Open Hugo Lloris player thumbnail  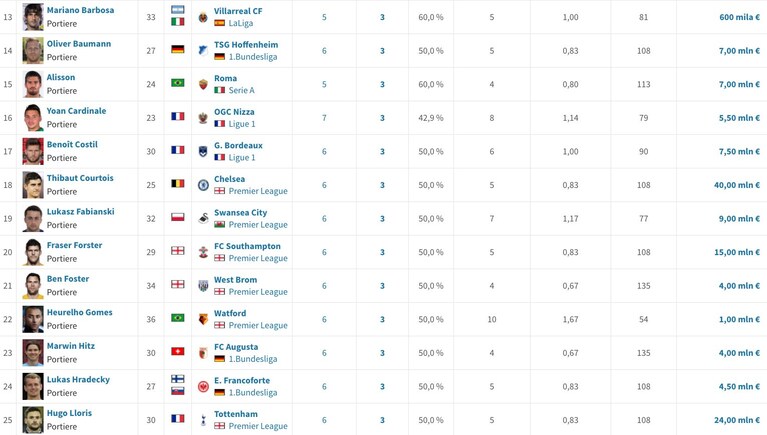pyautogui.click(x=33, y=420)
